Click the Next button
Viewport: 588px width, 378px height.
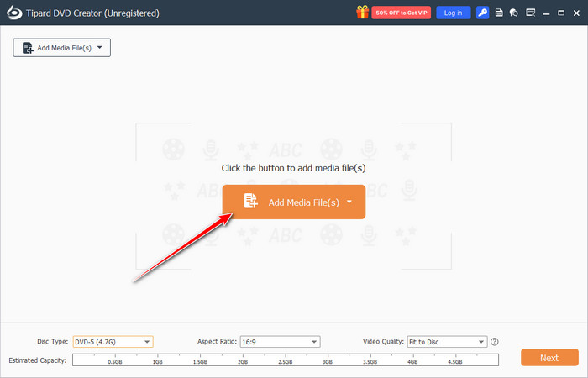549,358
